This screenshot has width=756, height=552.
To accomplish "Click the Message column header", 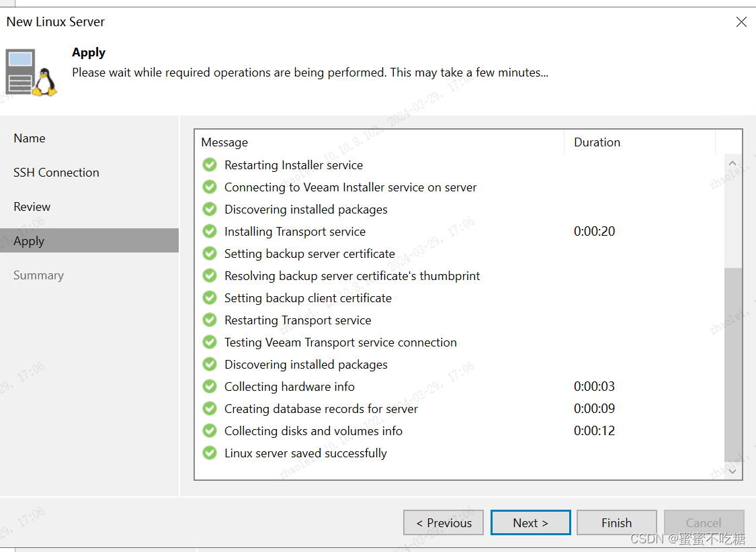I will 380,142.
